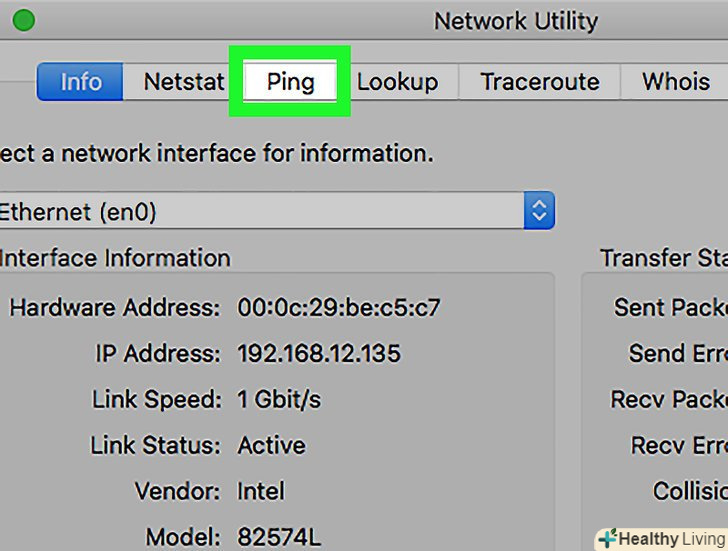Open the Netstat tab

(x=183, y=82)
